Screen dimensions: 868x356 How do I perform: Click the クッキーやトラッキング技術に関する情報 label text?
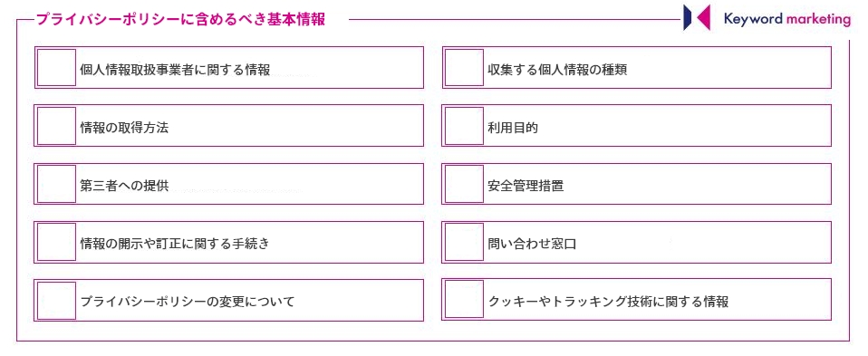(608, 302)
